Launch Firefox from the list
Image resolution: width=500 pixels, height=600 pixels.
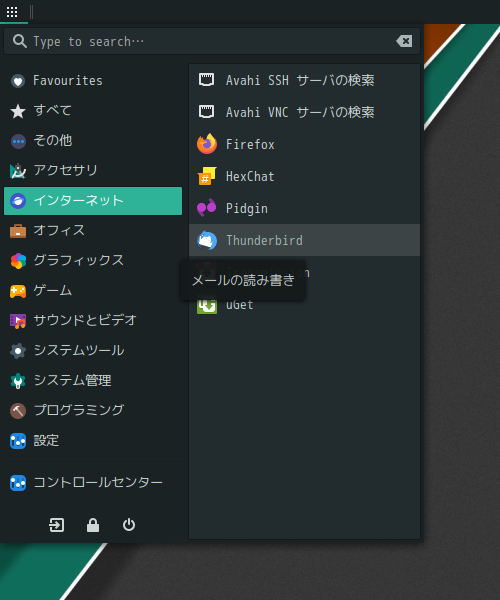(x=305, y=144)
